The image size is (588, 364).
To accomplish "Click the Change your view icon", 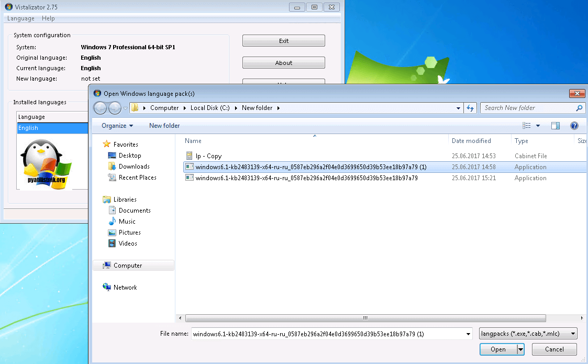I will pyautogui.click(x=527, y=126).
